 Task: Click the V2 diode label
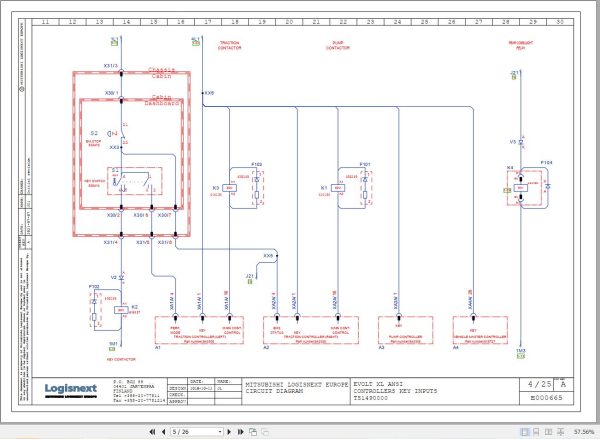coord(114,277)
